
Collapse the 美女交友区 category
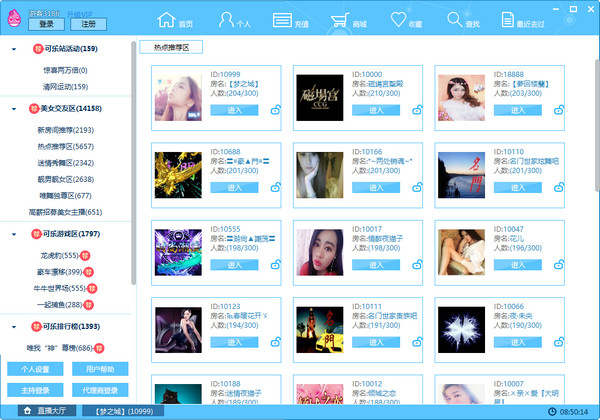point(14,107)
